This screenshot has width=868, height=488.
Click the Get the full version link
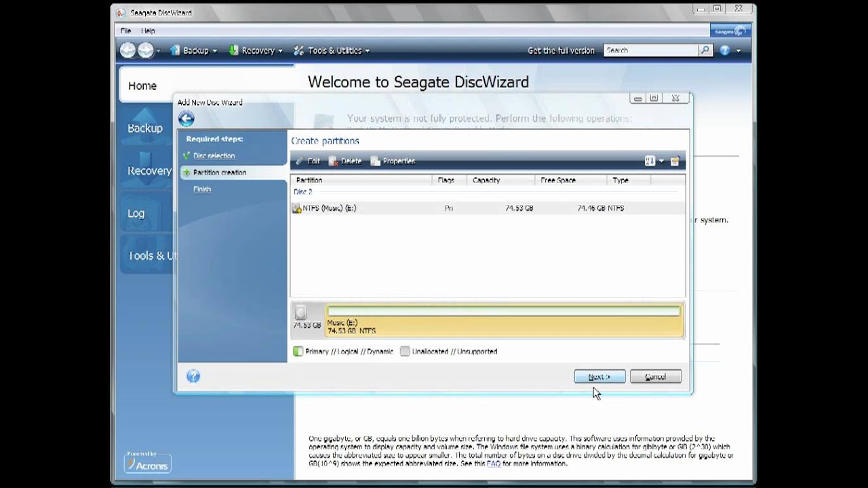561,50
